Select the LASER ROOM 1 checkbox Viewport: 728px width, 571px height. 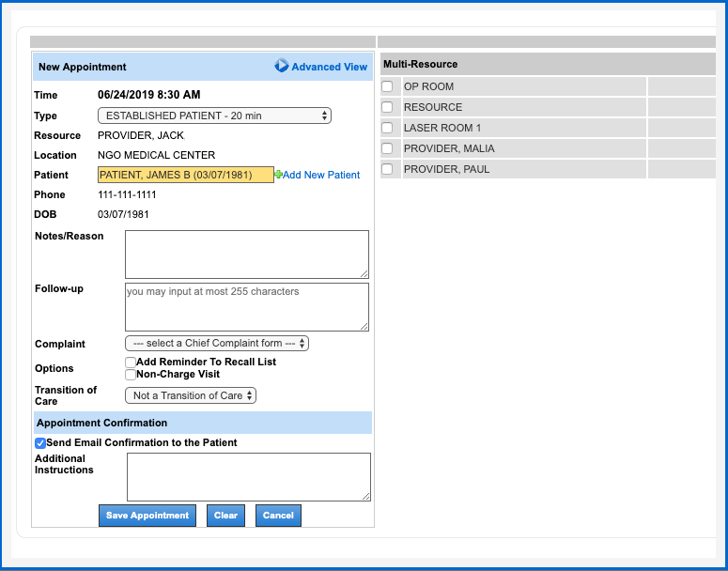coord(387,128)
